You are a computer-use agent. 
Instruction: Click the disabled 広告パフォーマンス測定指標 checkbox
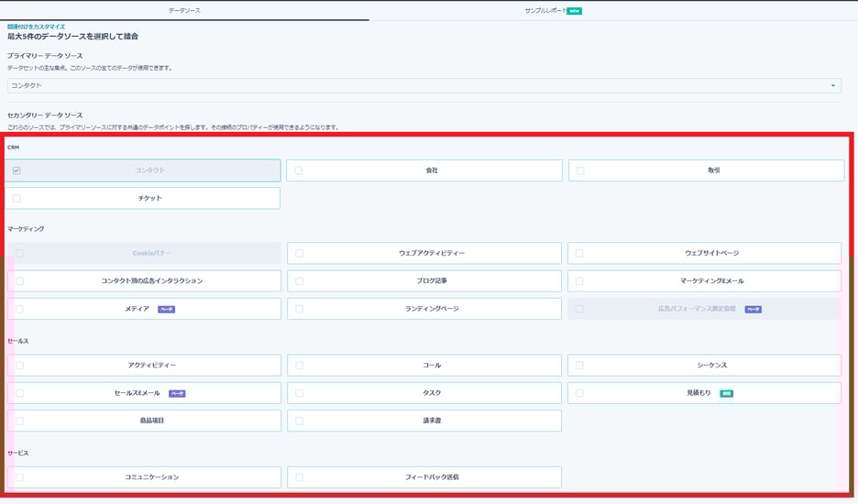(x=579, y=309)
